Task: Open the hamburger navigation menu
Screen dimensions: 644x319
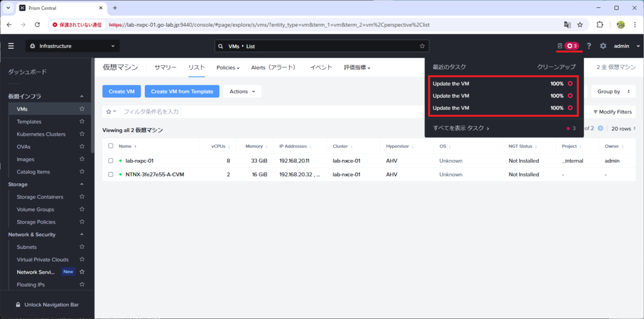Action: 11,46
